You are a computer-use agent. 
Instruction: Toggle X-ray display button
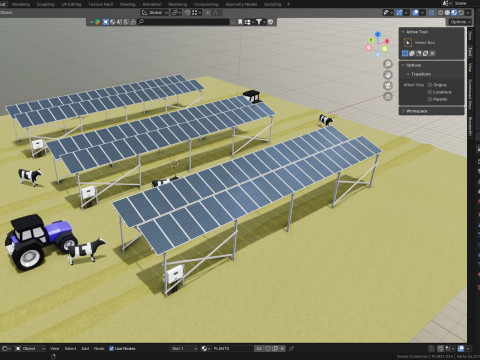(x=432, y=13)
